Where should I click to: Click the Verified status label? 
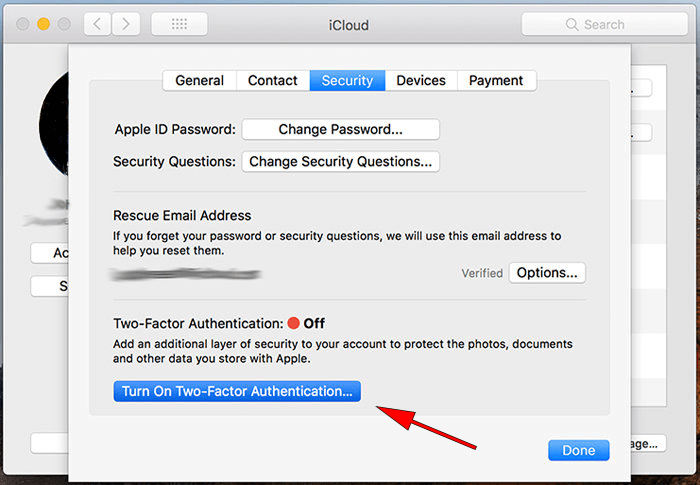pyautogui.click(x=482, y=273)
